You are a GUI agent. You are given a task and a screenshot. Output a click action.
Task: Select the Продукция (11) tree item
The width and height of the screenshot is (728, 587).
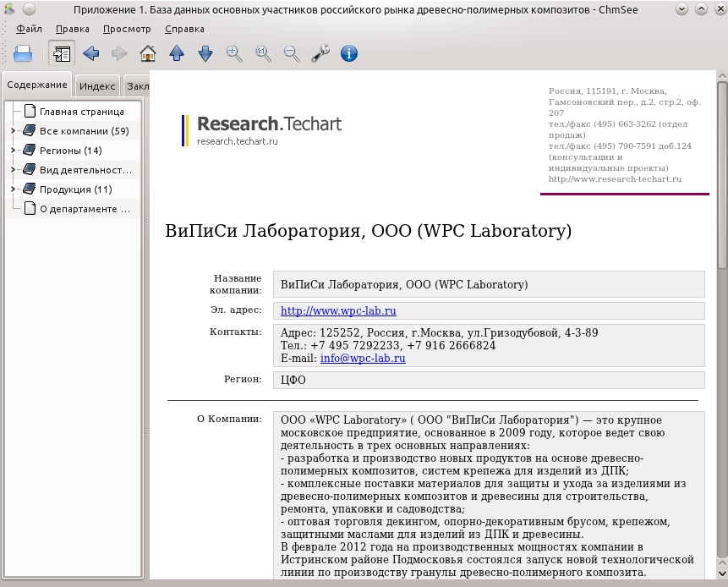pos(76,189)
